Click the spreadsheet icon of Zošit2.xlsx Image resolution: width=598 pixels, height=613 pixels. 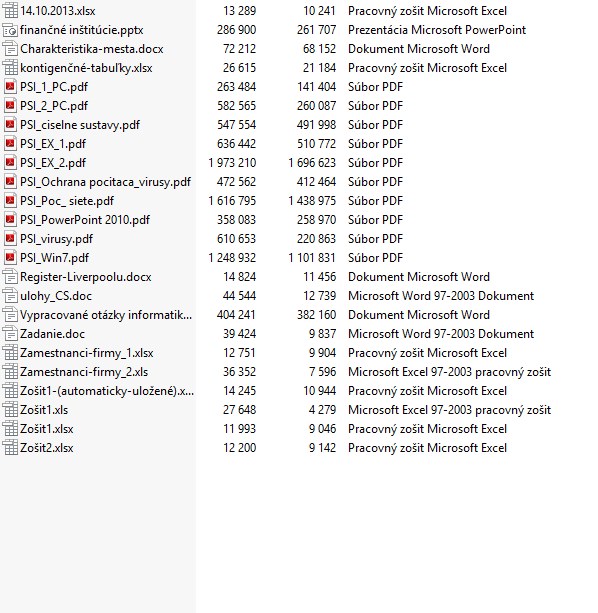10,448
